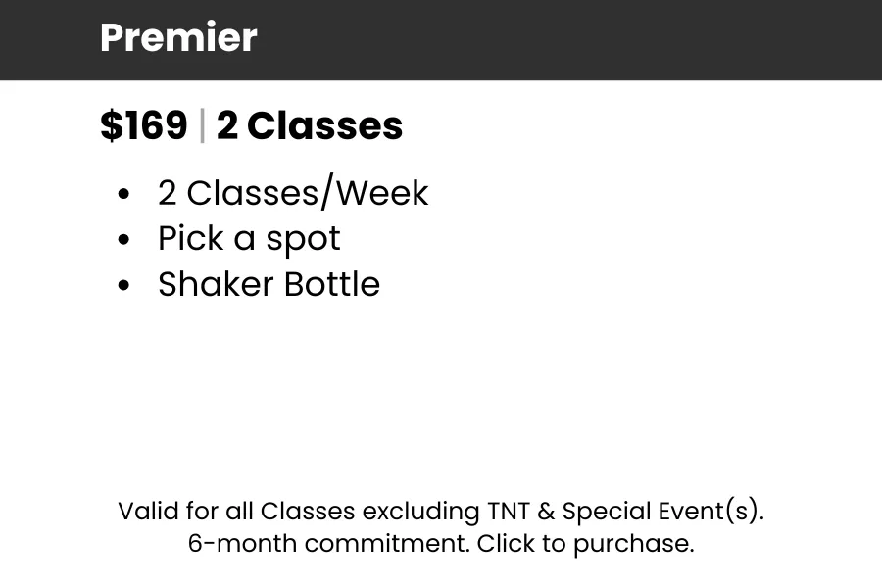882x588 pixels.
Task: Select the 2 Classes/Week bullet item
Action: [292, 193]
